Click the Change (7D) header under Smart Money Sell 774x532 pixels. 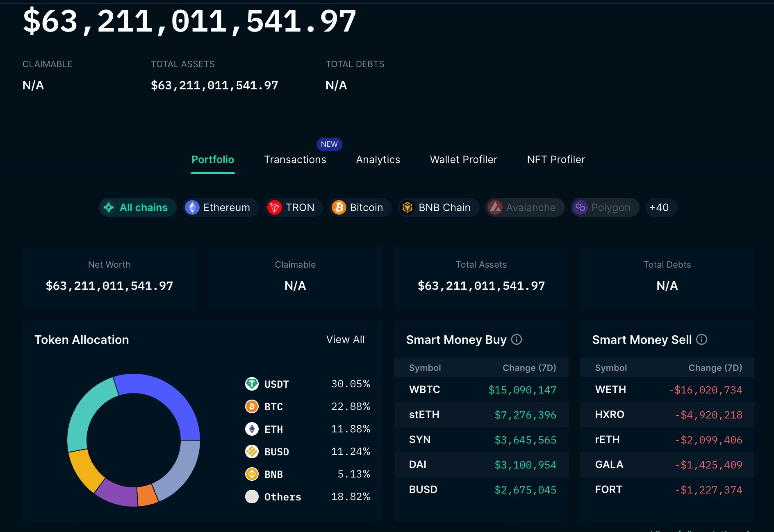click(715, 368)
